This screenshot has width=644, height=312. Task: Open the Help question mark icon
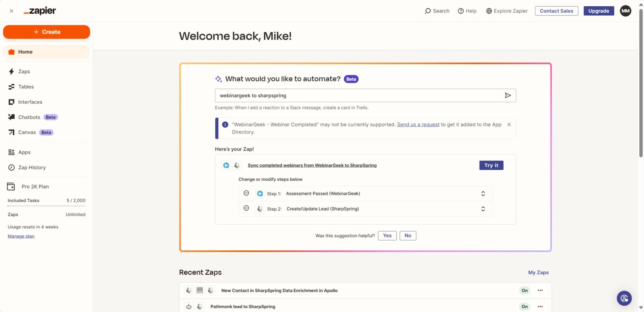(x=461, y=11)
